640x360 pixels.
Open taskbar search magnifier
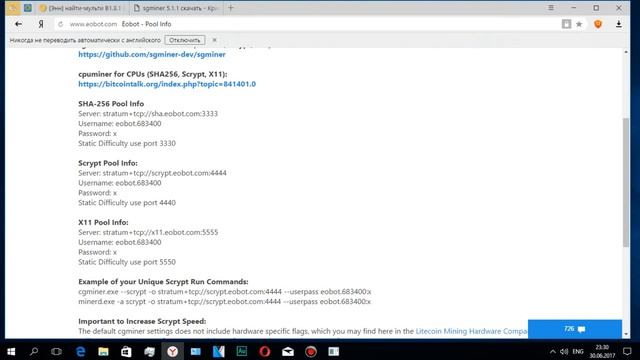(34, 351)
